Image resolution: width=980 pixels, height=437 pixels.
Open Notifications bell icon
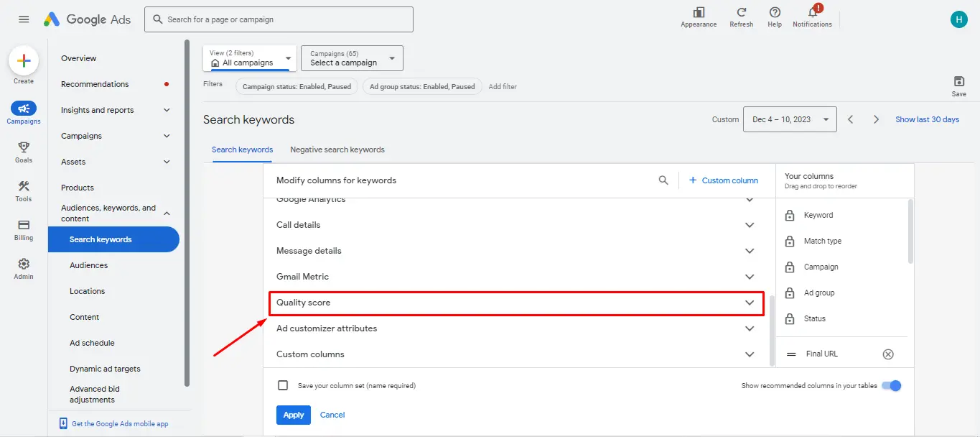[x=812, y=13]
